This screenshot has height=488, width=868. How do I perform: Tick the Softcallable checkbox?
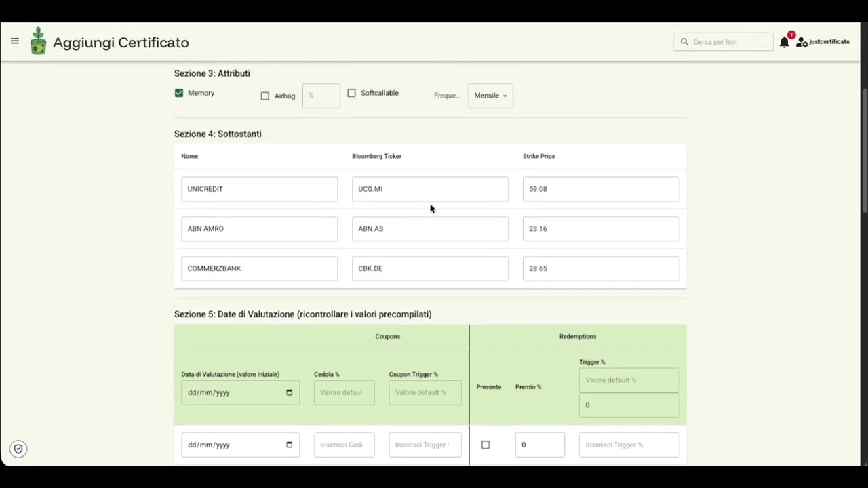click(x=351, y=93)
